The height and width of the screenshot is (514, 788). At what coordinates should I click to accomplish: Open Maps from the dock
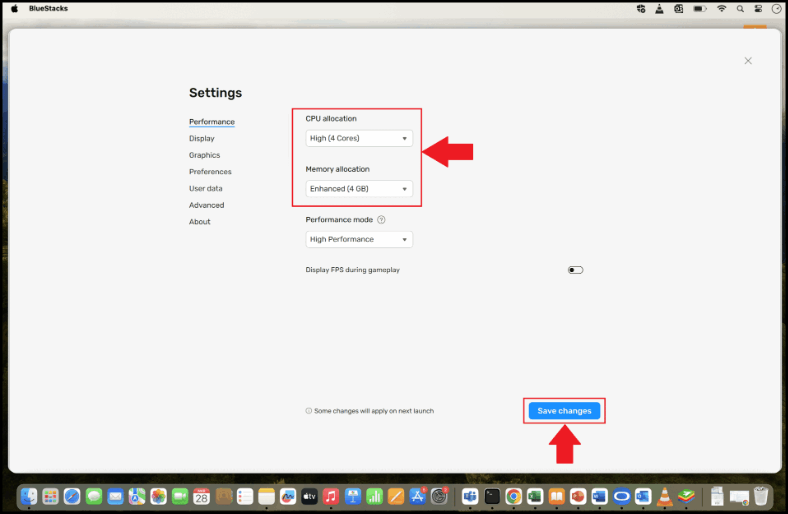[x=137, y=497]
